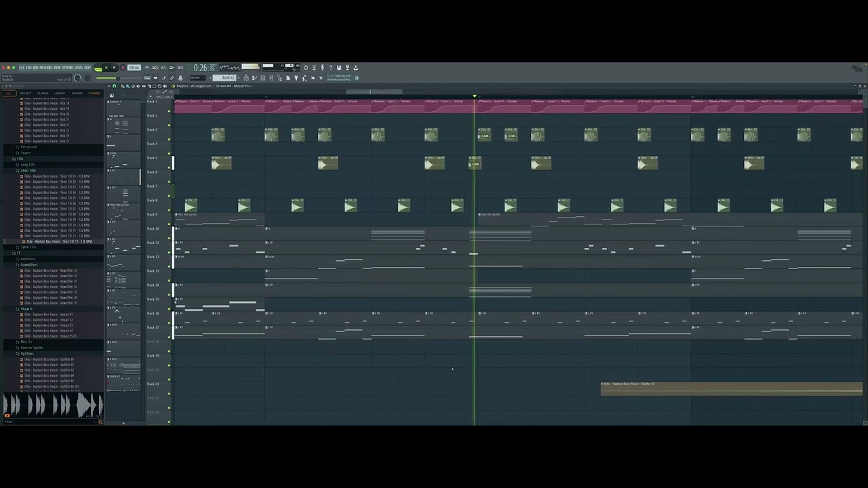Open the Piano roll window icon
Screen dimensions: 868x488
pyautogui.click(x=254, y=78)
